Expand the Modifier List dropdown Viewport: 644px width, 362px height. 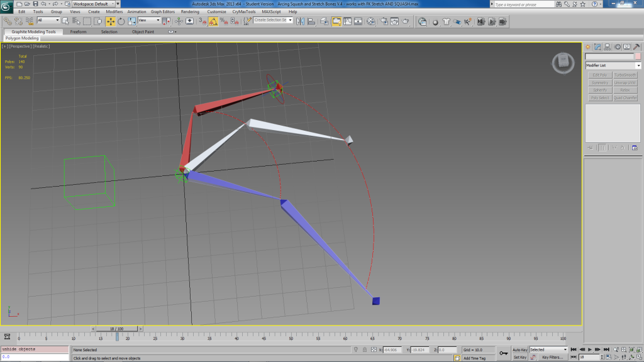click(x=638, y=65)
